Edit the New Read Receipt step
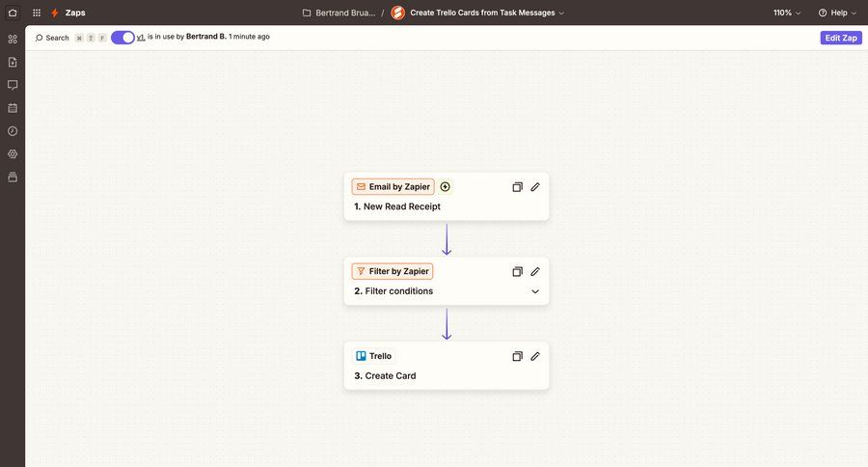The image size is (868, 467). coord(535,187)
